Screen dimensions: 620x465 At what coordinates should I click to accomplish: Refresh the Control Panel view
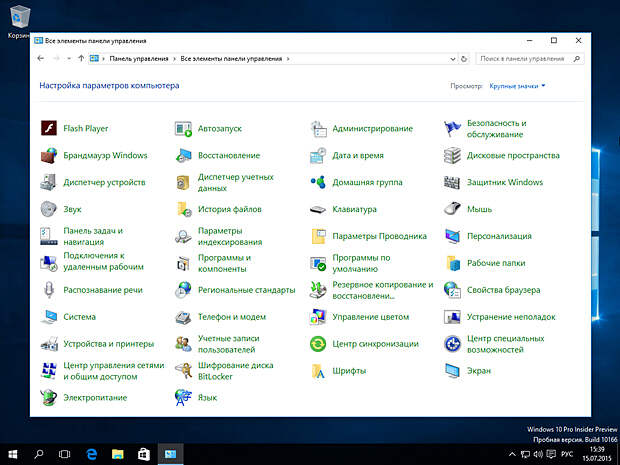(x=464, y=59)
